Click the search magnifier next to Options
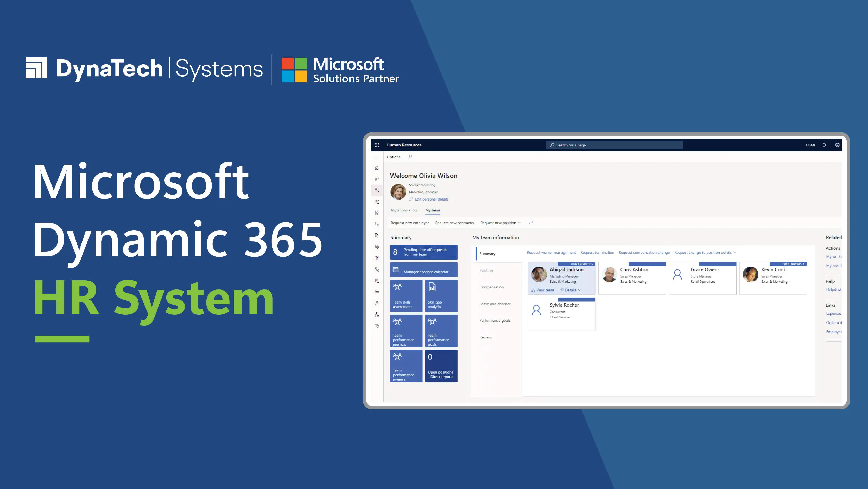 [410, 157]
